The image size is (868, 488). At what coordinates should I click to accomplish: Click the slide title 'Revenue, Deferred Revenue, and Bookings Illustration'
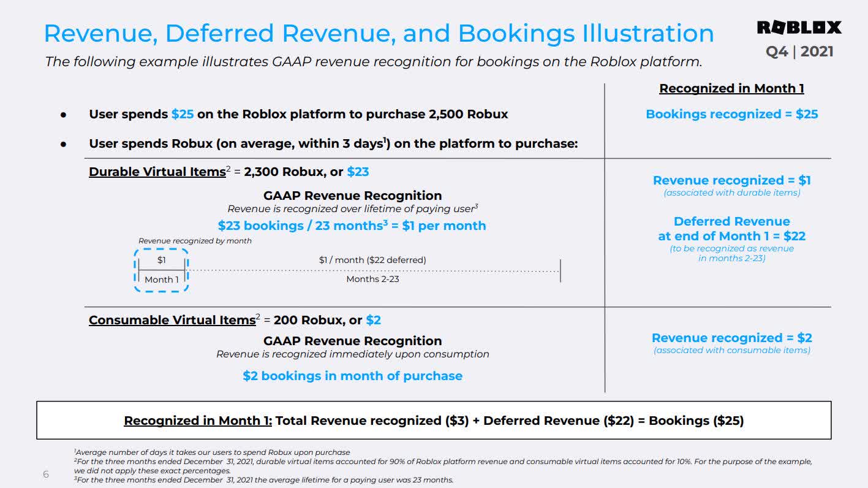point(379,33)
